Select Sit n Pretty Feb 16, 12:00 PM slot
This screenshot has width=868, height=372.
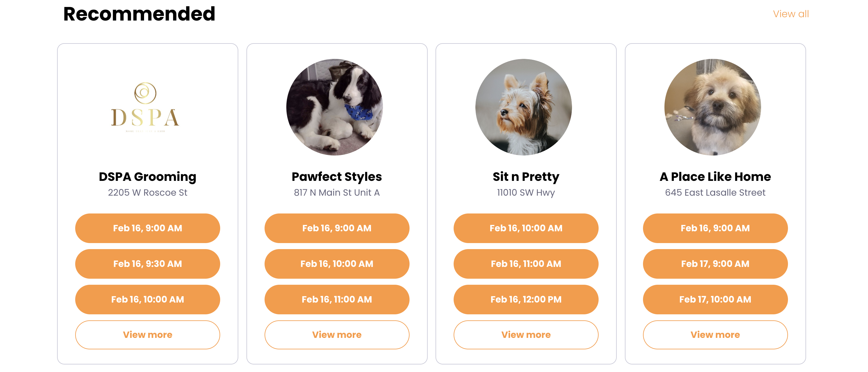click(x=526, y=299)
